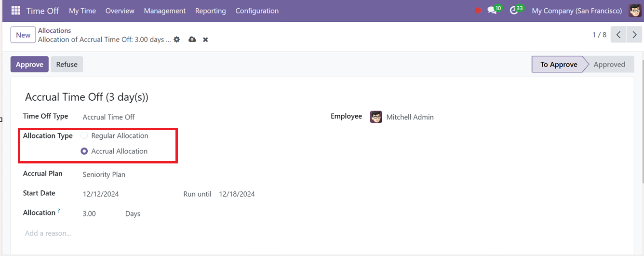Click the To Approve status stage
Screen dimensions: 644x256
click(x=559, y=64)
